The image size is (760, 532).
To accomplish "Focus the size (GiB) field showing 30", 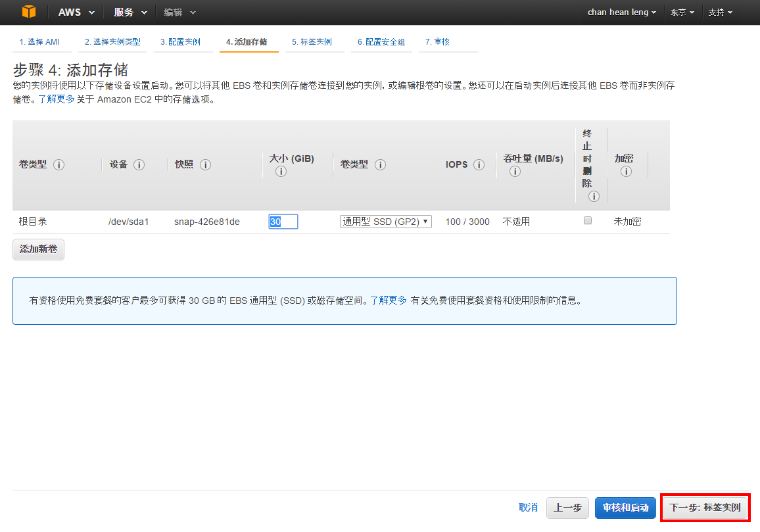I will 283,222.
